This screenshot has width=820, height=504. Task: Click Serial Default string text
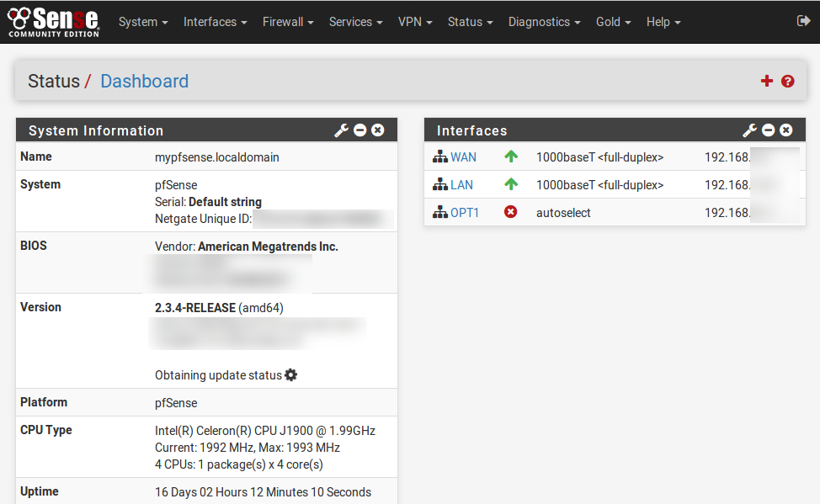(x=208, y=202)
